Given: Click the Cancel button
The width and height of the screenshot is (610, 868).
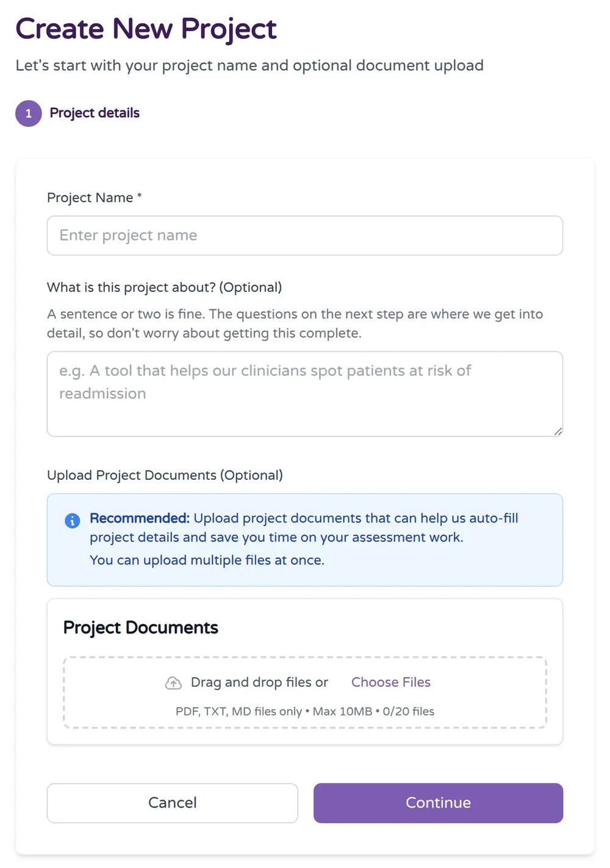Looking at the screenshot, I should (x=172, y=803).
